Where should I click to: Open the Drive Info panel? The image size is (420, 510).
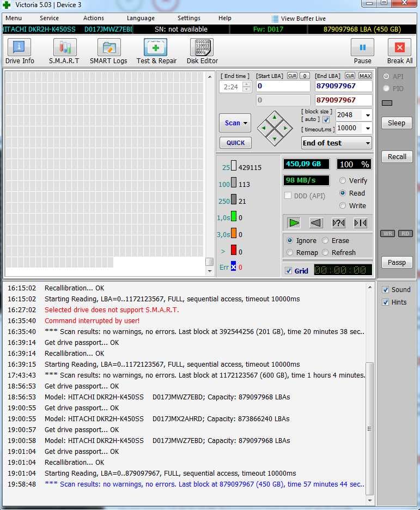pos(19,51)
